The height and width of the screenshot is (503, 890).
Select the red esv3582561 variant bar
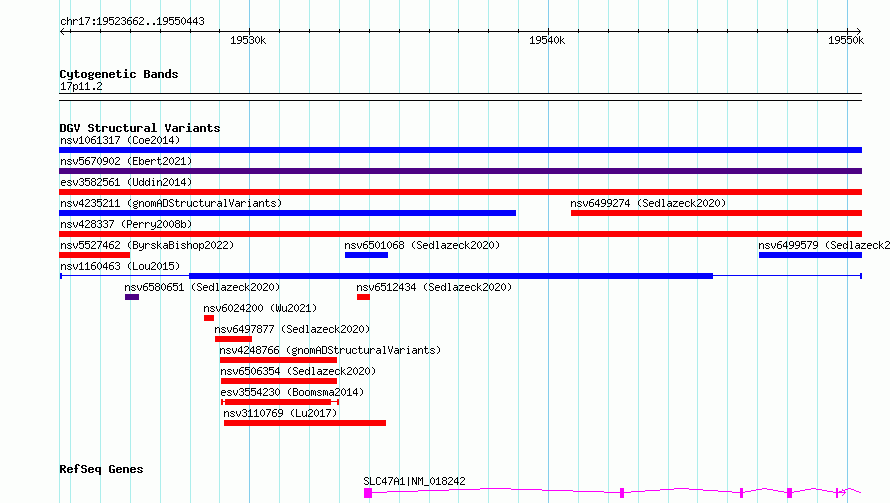pos(460,192)
